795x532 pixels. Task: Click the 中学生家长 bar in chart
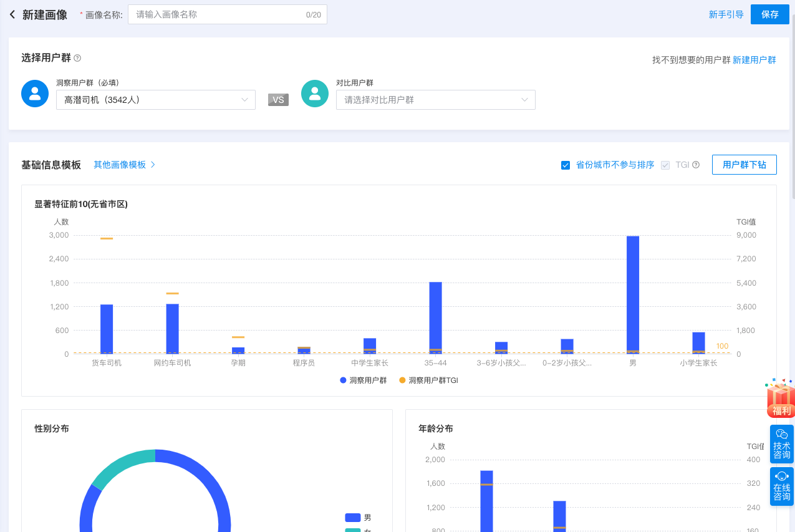tap(370, 346)
